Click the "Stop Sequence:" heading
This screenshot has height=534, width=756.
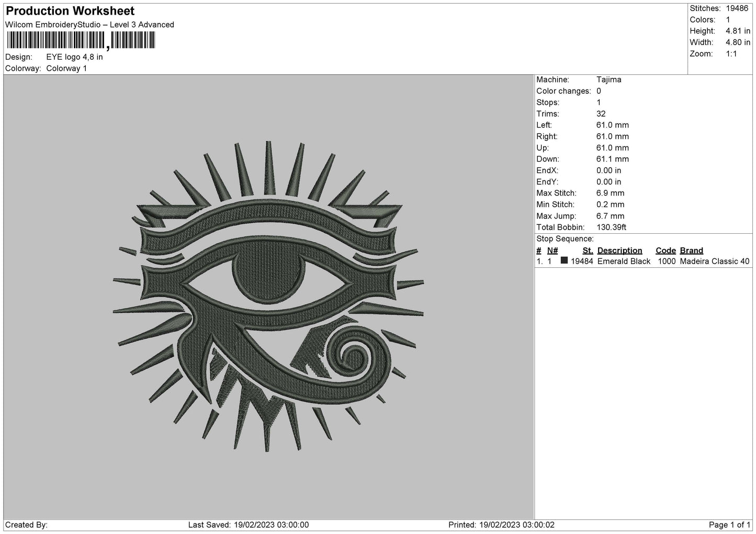pos(565,239)
